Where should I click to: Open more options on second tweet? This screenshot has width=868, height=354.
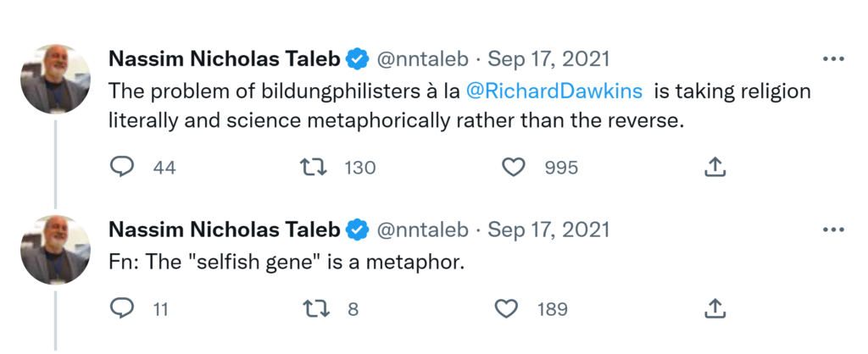click(834, 230)
